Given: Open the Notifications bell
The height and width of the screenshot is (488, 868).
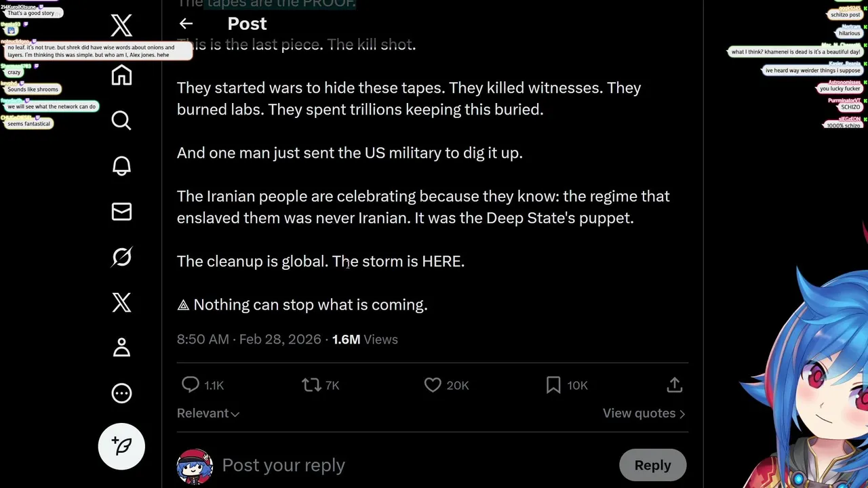Looking at the screenshot, I should [x=121, y=166].
